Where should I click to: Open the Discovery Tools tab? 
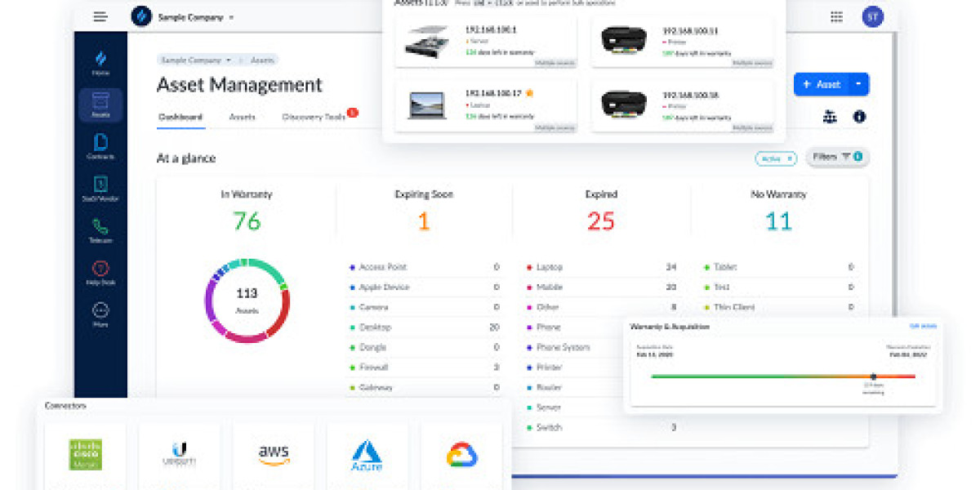pyautogui.click(x=314, y=117)
